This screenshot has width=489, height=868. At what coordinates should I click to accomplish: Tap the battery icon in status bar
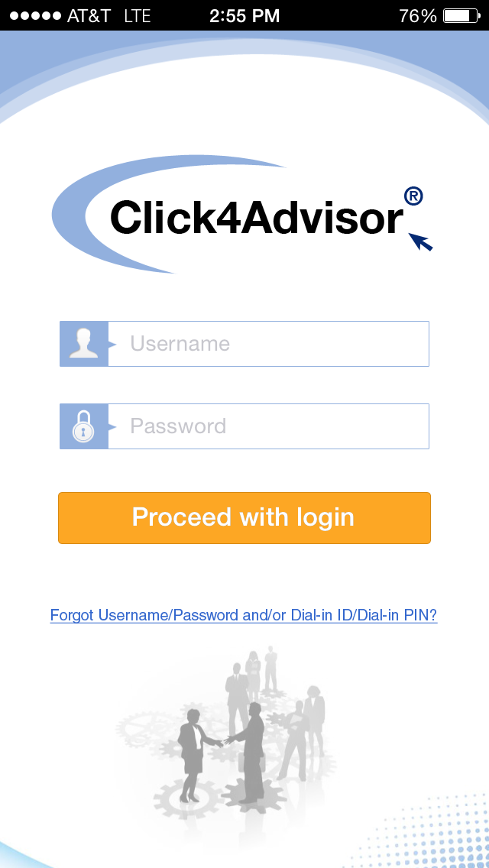point(461,15)
